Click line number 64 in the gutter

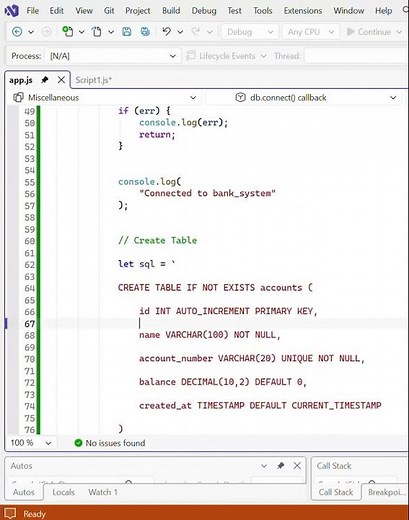pyautogui.click(x=29, y=288)
